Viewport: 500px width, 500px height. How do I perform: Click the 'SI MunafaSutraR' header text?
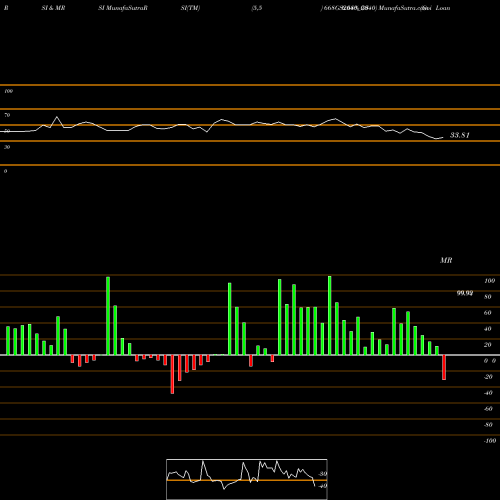123,8
